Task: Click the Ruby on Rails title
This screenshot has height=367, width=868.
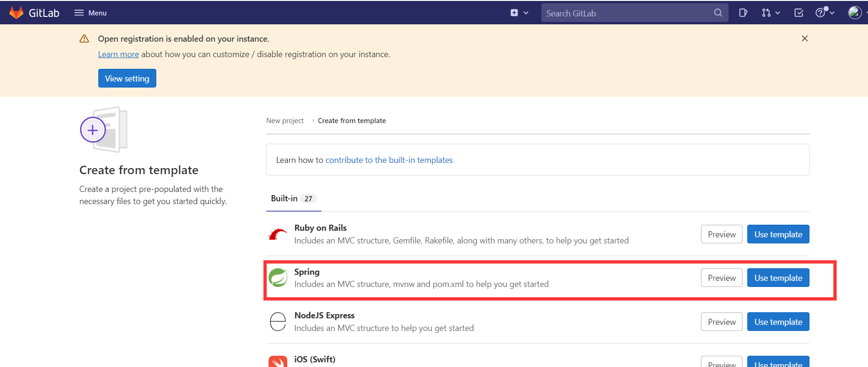Action: [x=321, y=228]
